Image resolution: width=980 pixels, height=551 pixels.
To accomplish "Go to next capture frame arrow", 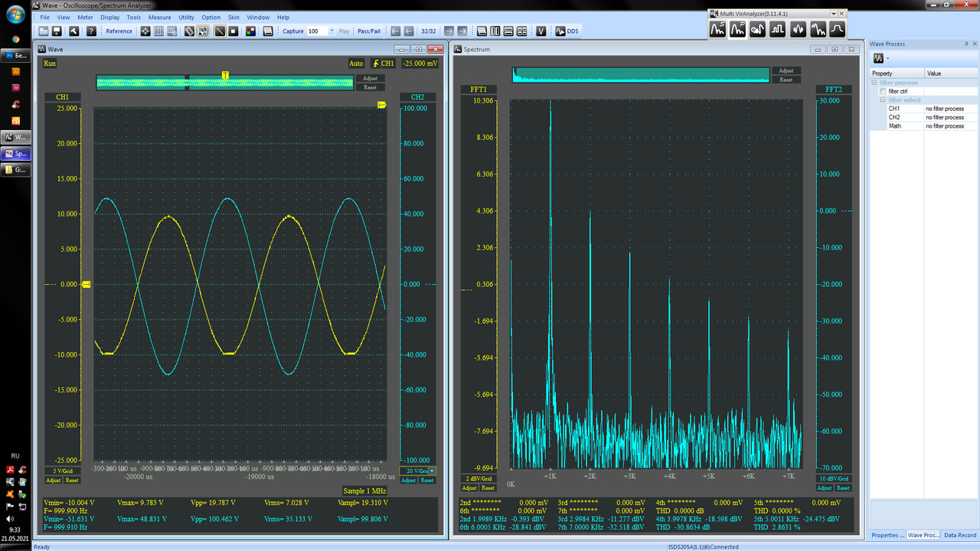I will coord(449,31).
